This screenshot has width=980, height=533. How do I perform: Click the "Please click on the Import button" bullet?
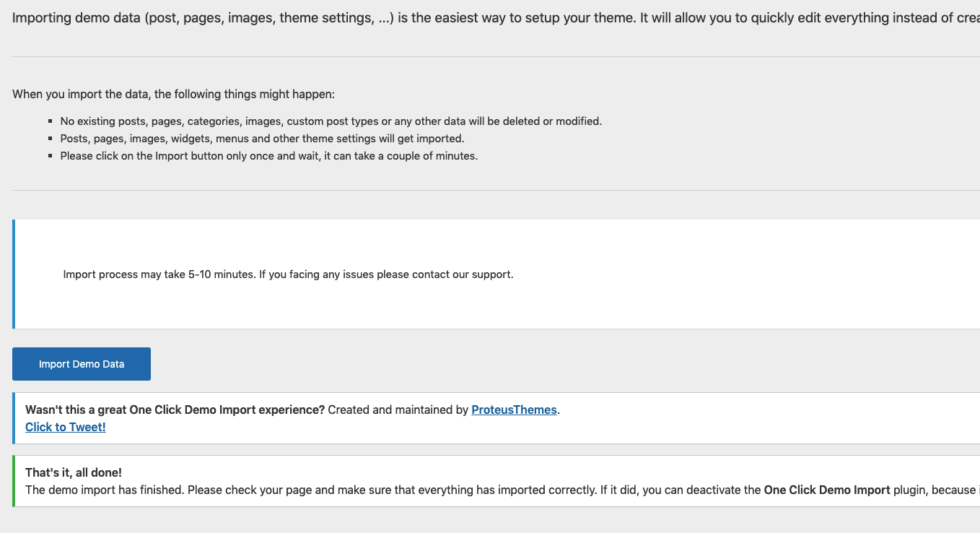268,156
